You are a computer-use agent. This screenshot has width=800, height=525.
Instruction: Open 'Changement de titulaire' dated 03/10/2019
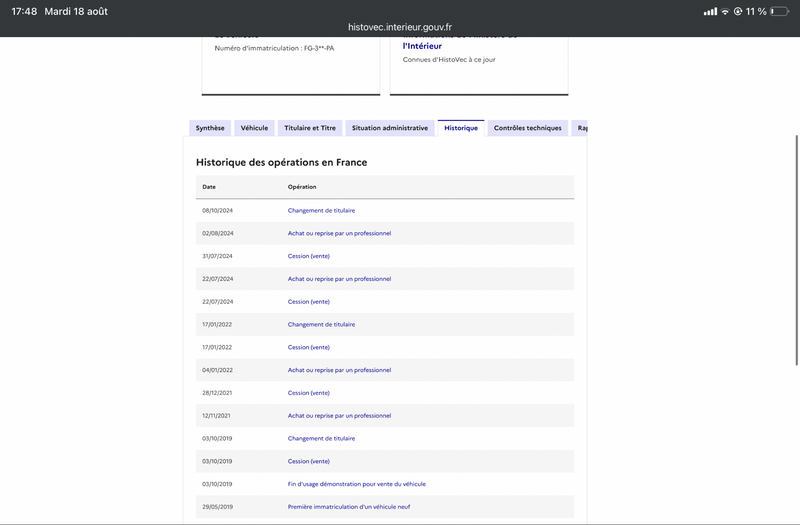[x=321, y=438]
